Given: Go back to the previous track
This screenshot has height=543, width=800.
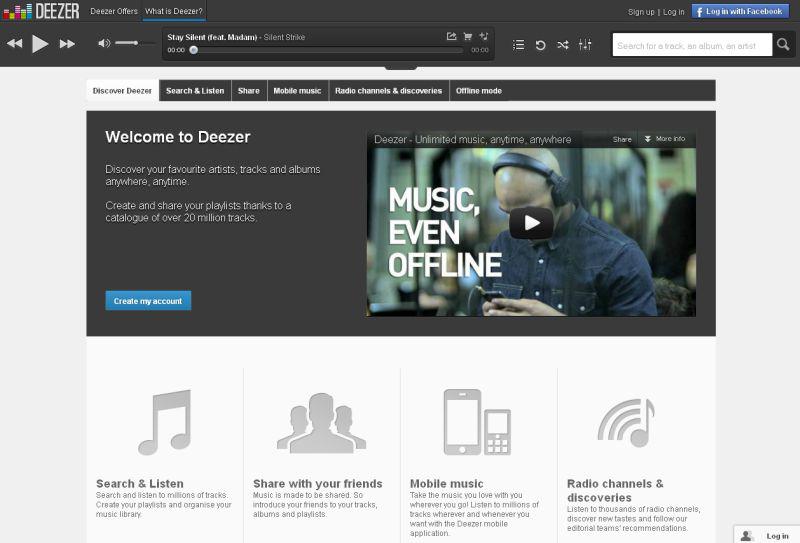Looking at the screenshot, I should tap(14, 44).
